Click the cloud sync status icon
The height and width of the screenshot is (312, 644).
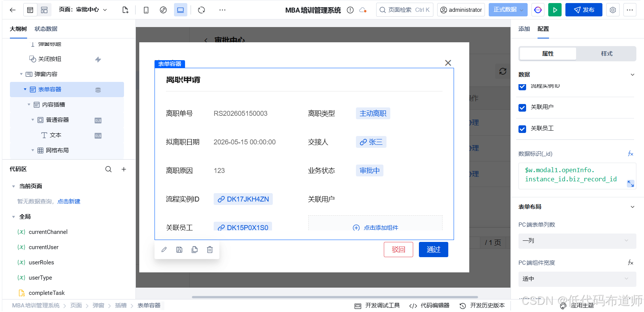[x=363, y=10]
